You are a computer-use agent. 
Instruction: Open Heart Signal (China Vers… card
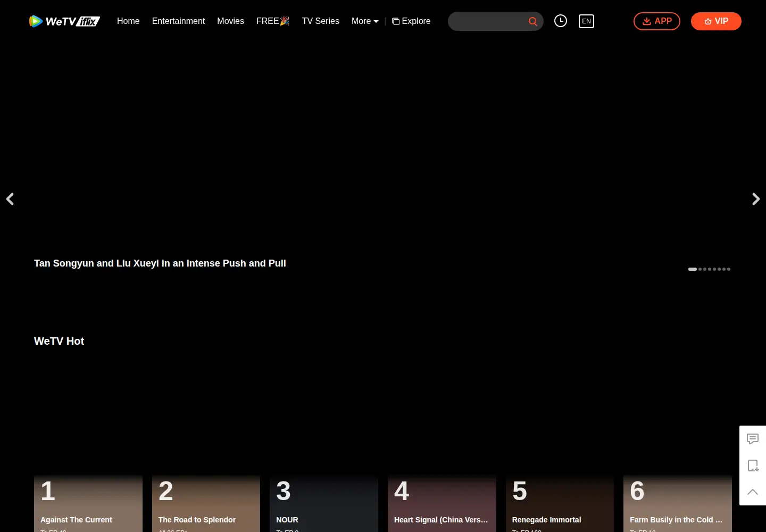[442, 503]
